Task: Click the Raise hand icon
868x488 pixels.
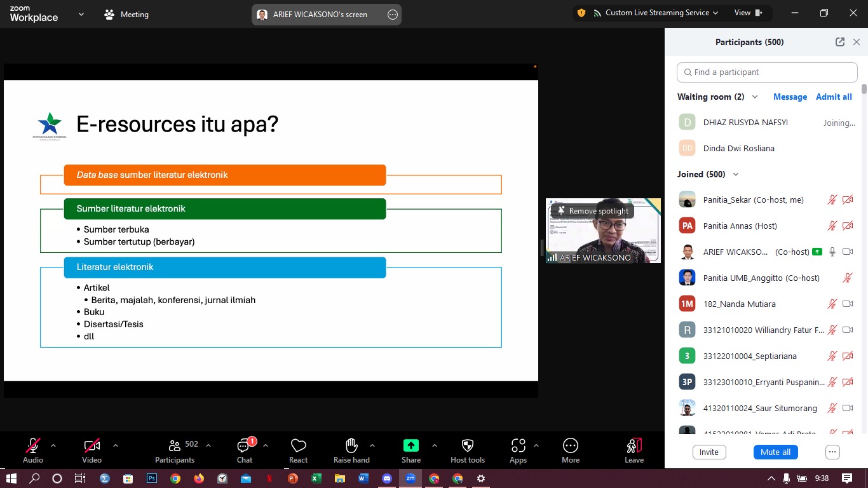Action: pyautogui.click(x=351, y=446)
